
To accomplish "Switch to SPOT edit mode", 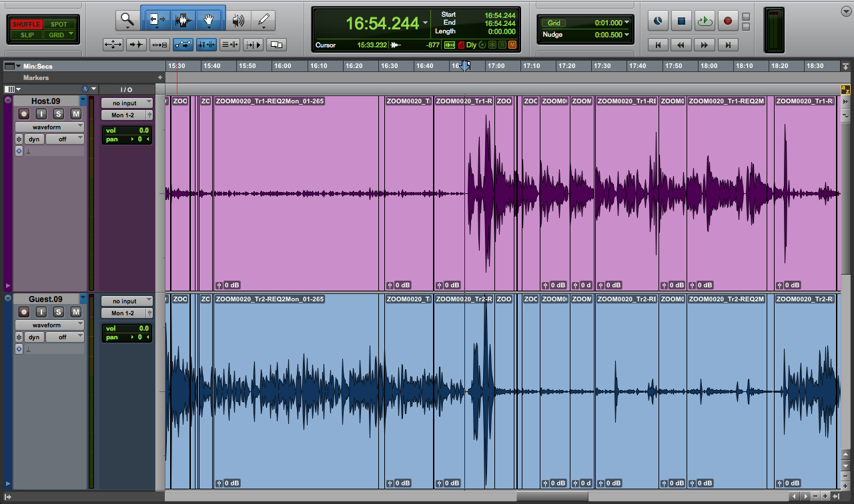I will [x=59, y=25].
